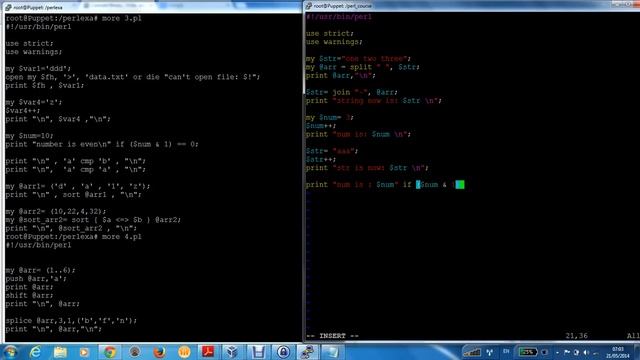Image resolution: width=640 pixels, height=360 pixels.
Task: Click the 'splice @arr,3,1' line
Action: (x=71, y=320)
